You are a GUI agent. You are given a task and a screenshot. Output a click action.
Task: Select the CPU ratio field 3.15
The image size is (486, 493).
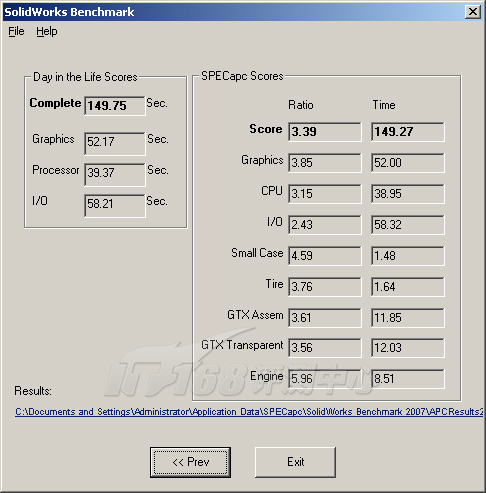(x=325, y=194)
